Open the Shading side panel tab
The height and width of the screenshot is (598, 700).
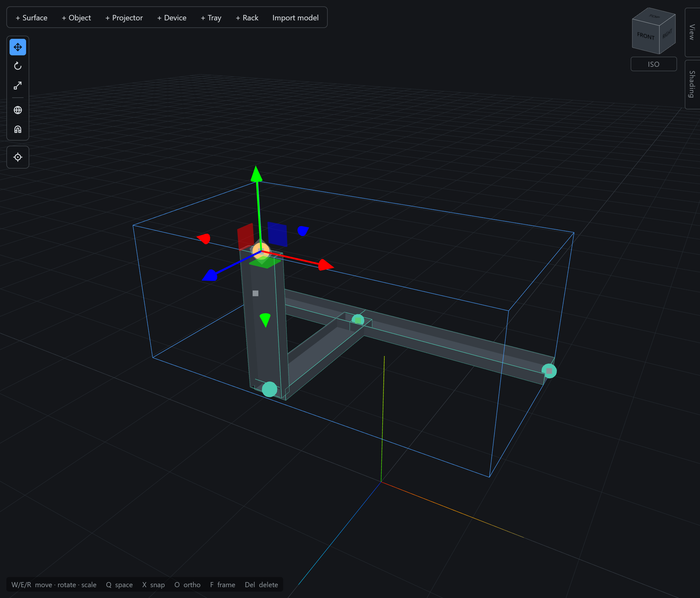[692, 84]
